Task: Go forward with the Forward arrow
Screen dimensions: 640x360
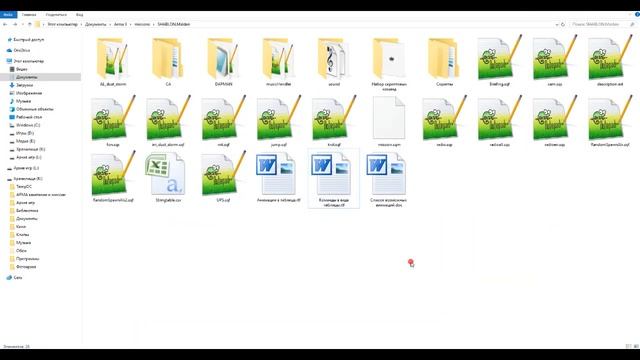Action: [x=15, y=24]
